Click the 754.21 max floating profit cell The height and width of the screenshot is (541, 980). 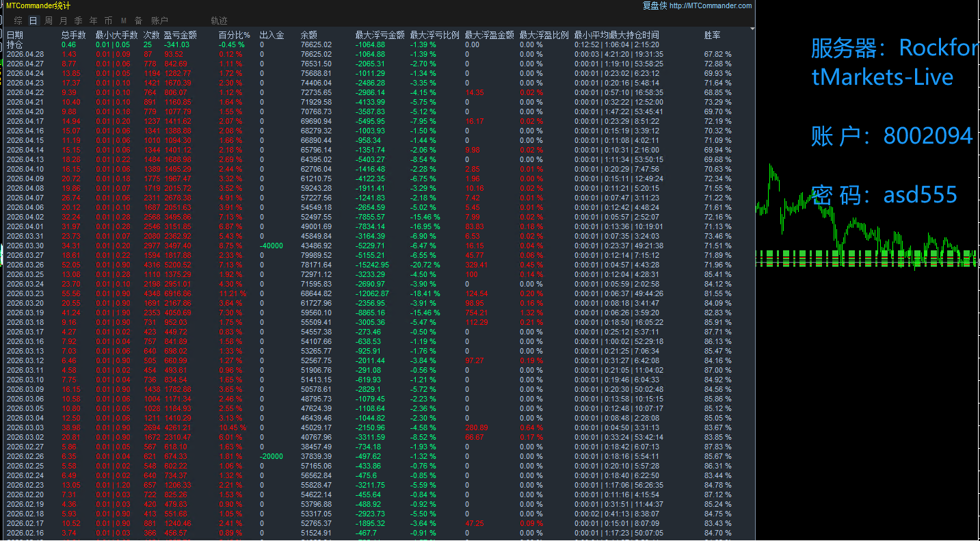pos(477,313)
